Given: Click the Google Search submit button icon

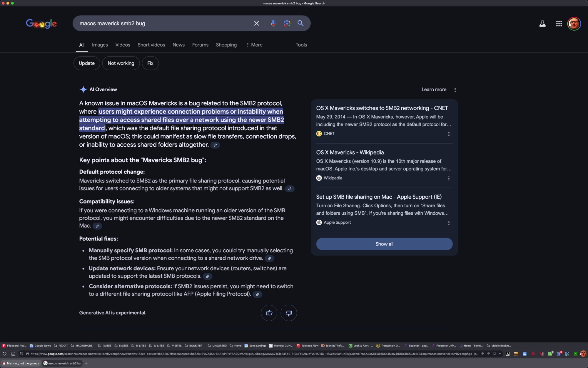Looking at the screenshot, I should (301, 23).
